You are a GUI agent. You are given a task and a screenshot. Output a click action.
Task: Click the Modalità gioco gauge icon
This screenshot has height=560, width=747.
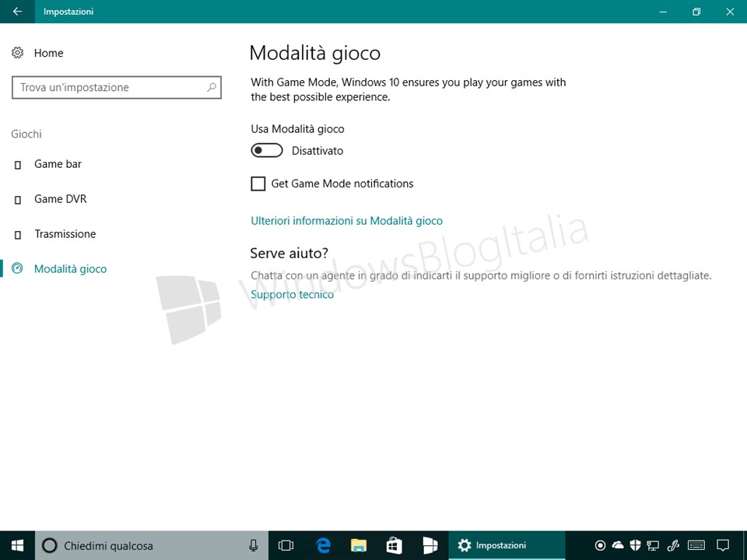click(x=17, y=268)
